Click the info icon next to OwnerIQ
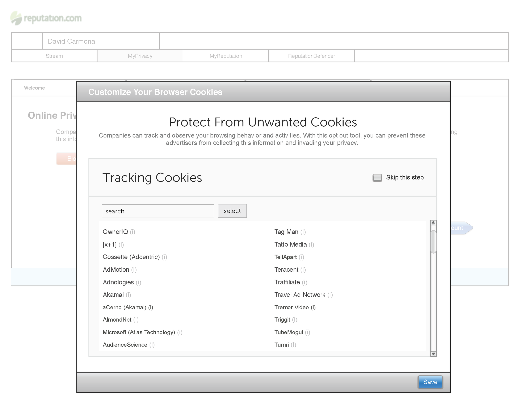Image resolution: width=525 pixels, height=420 pixels. 133,232
